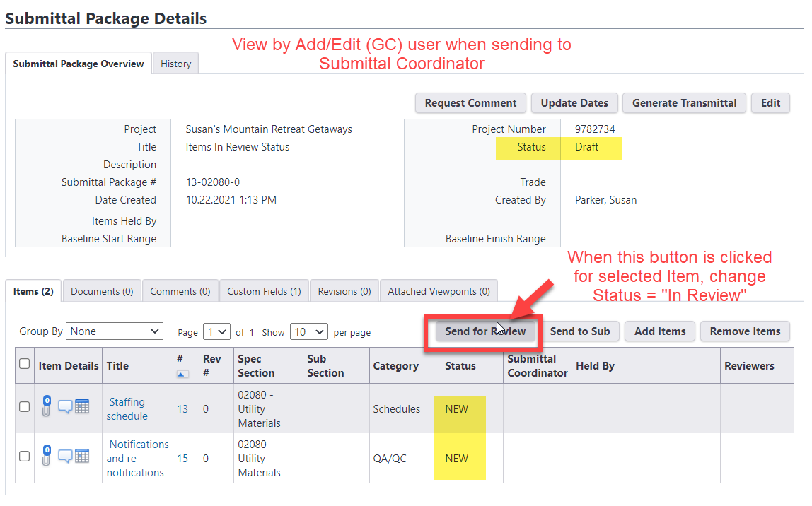Select the Staffing schedule row checkbox

tap(25, 407)
